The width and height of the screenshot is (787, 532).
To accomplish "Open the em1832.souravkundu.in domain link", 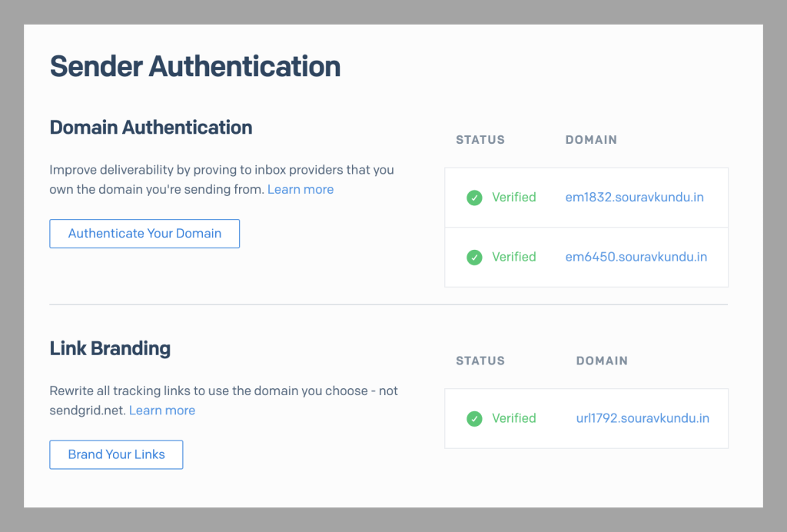I will (634, 198).
